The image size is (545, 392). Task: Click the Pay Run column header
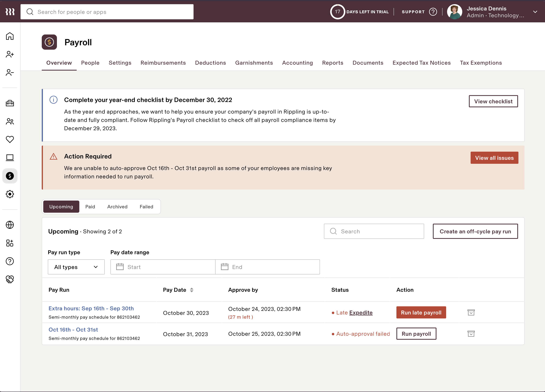(59, 290)
